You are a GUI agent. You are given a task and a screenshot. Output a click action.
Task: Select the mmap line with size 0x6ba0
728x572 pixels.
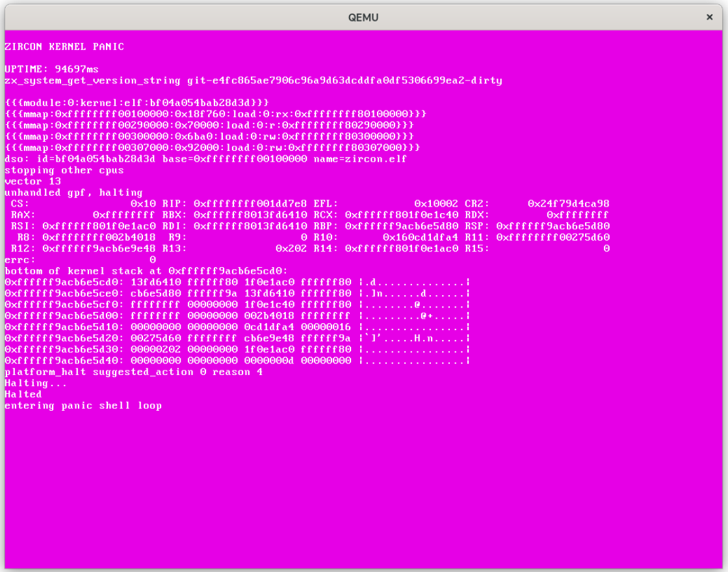(x=209, y=136)
